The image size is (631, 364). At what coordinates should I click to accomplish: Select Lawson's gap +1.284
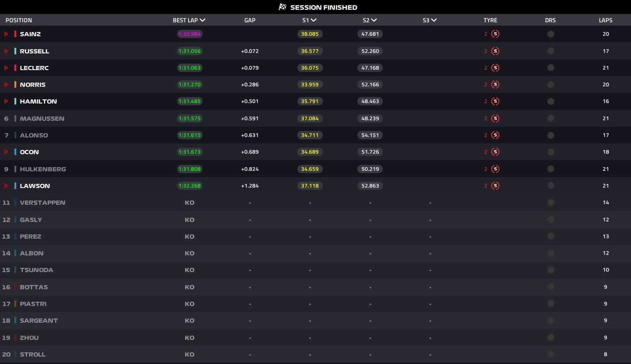click(250, 186)
